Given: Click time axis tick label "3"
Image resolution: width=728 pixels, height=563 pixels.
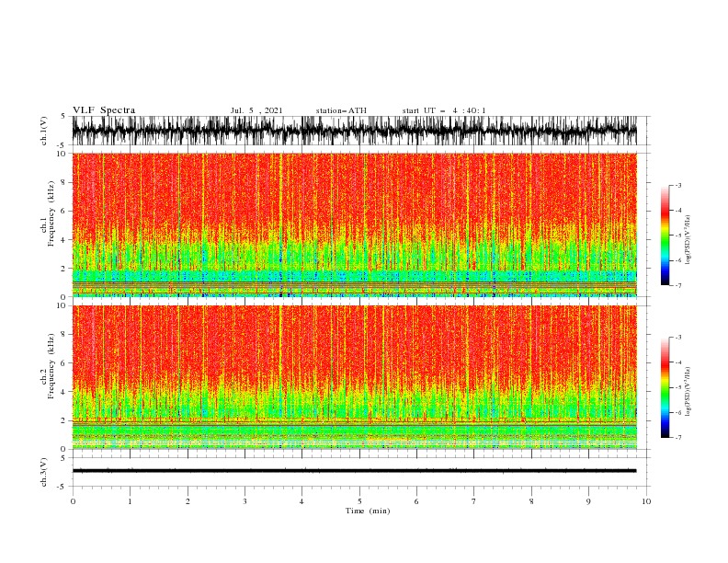Looking at the screenshot, I should coord(245,501).
